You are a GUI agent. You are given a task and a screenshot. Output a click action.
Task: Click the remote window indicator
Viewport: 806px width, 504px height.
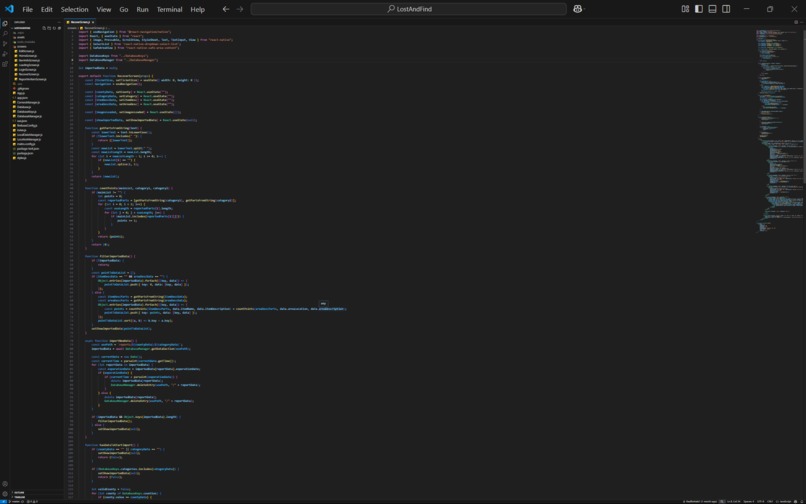click(x=4, y=501)
